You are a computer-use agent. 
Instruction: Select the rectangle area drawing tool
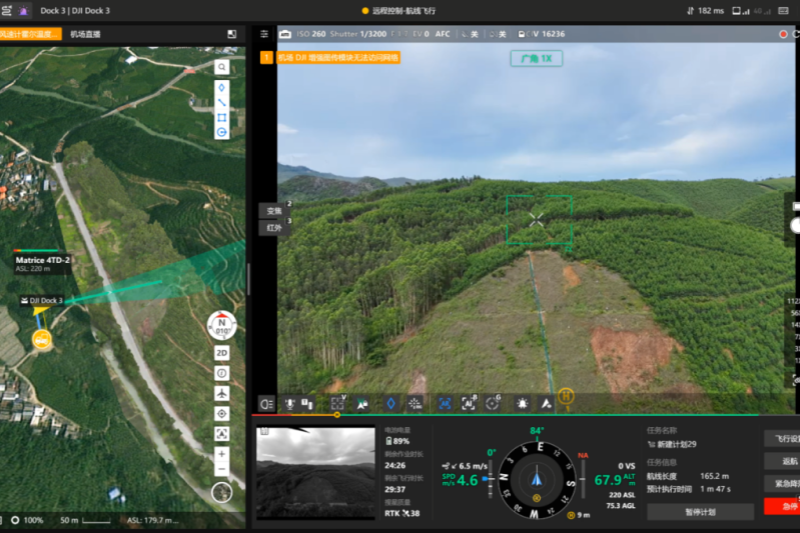pos(222,117)
